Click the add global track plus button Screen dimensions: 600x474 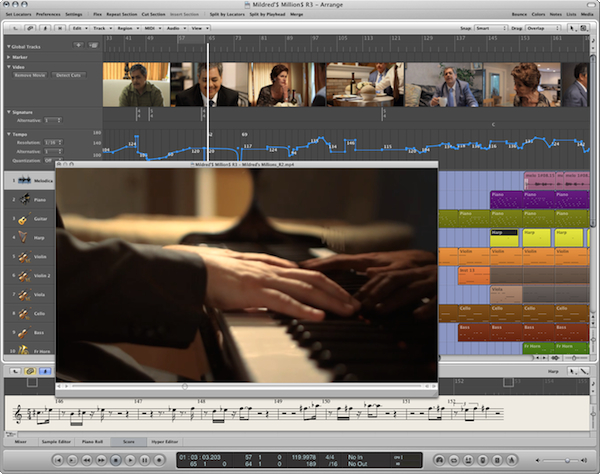[78, 45]
